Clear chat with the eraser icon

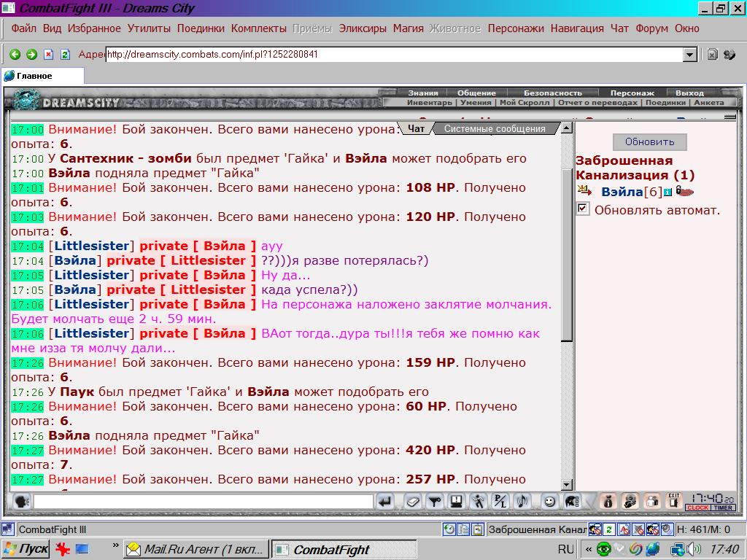point(413,502)
